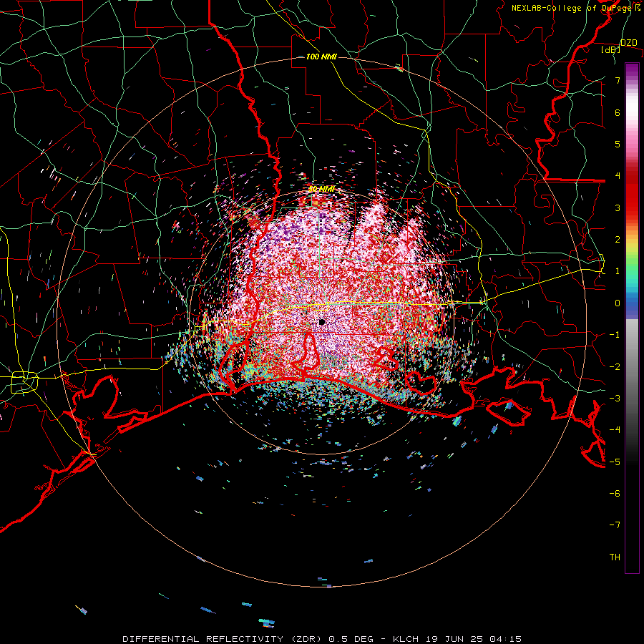
Task: Click the -7 dB value on color scale
Action: pyautogui.click(x=615, y=525)
